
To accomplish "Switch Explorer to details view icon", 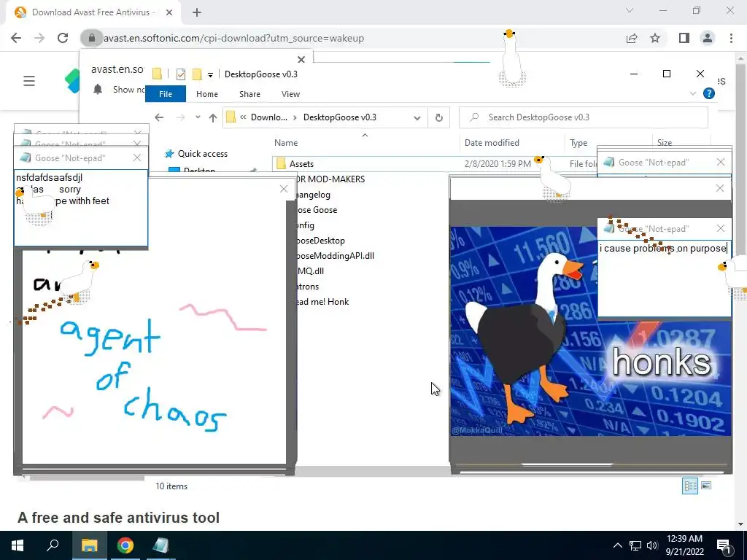I will click(690, 486).
